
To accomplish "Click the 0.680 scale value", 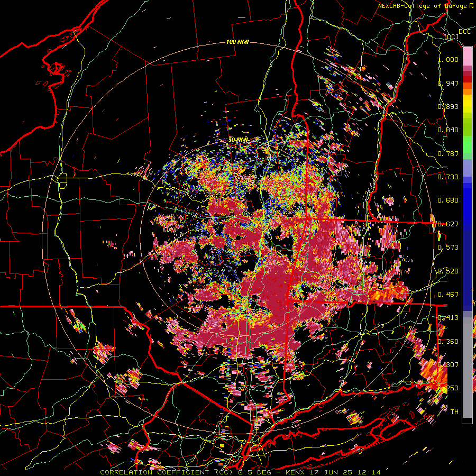I will point(448,200).
